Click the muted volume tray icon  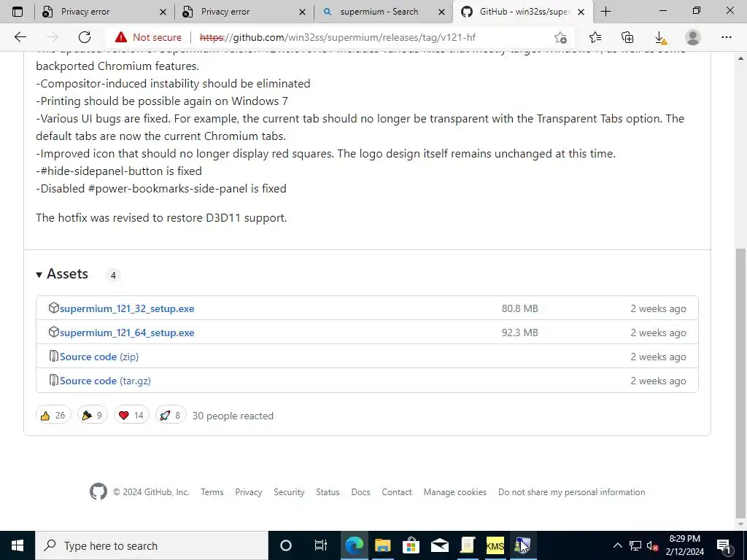(652, 545)
